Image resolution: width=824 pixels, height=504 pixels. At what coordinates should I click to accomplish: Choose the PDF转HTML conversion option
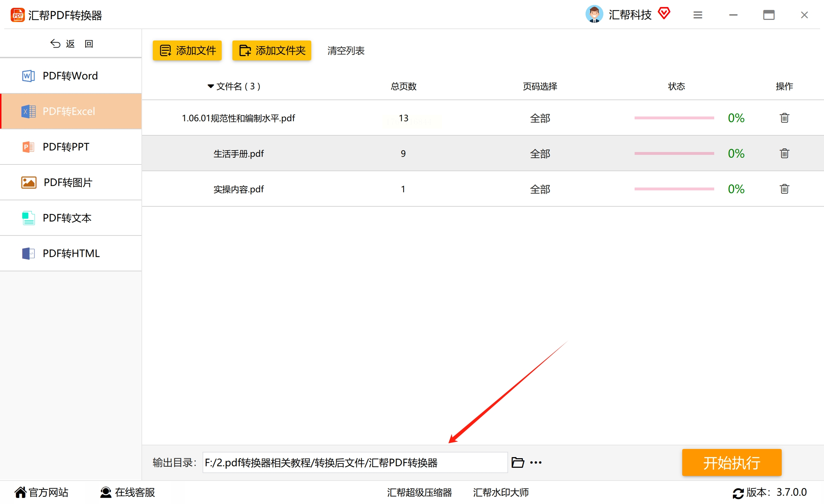pyautogui.click(x=70, y=253)
